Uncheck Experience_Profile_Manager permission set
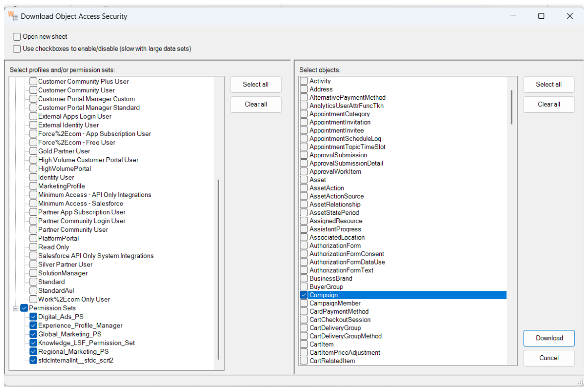The image size is (588, 392). [x=33, y=326]
